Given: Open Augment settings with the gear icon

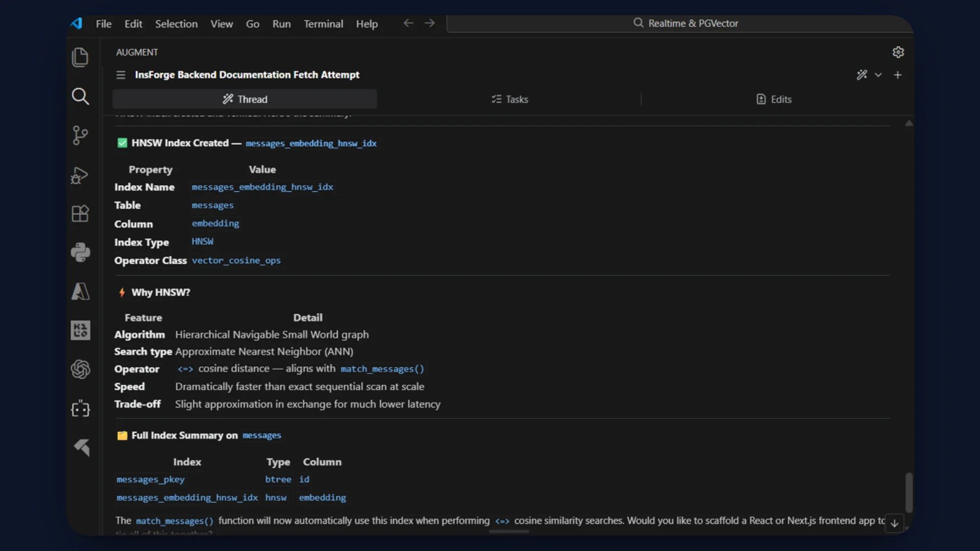Looking at the screenshot, I should coord(898,52).
